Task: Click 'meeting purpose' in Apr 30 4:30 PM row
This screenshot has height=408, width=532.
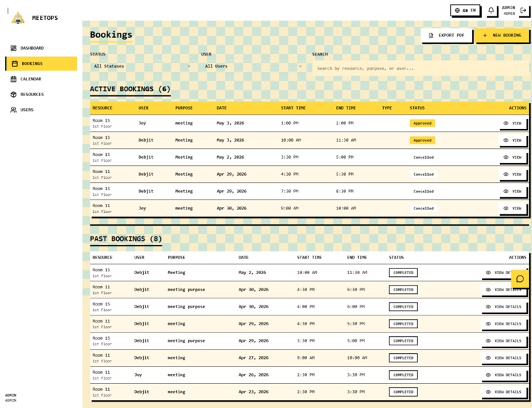Action: 187,290
